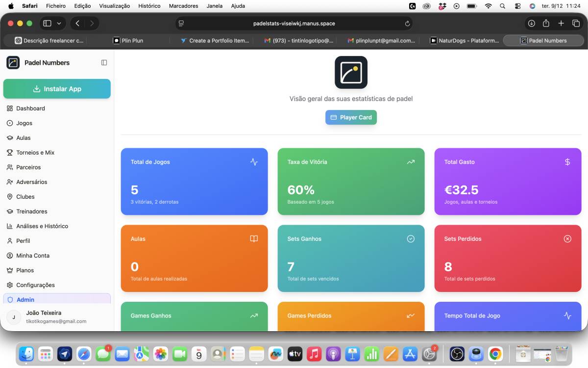
Task: Click the trend-up icon on Games Ganhos
Action: pos(254,316)
